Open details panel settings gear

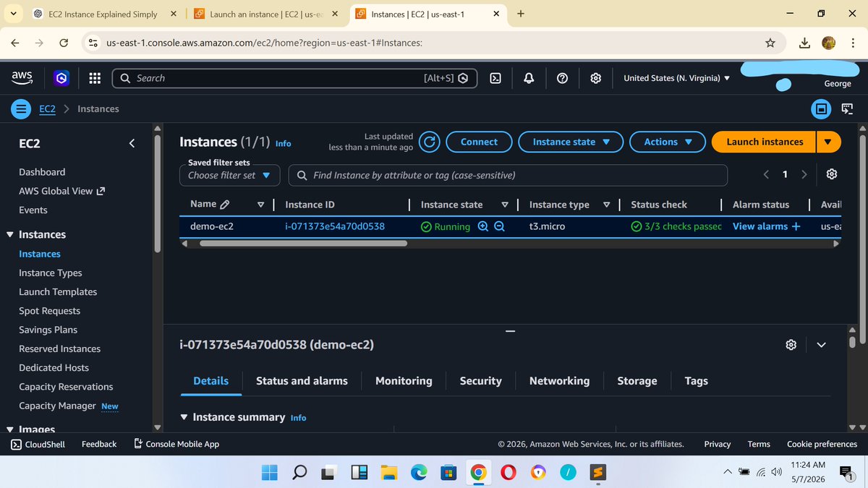791,345
